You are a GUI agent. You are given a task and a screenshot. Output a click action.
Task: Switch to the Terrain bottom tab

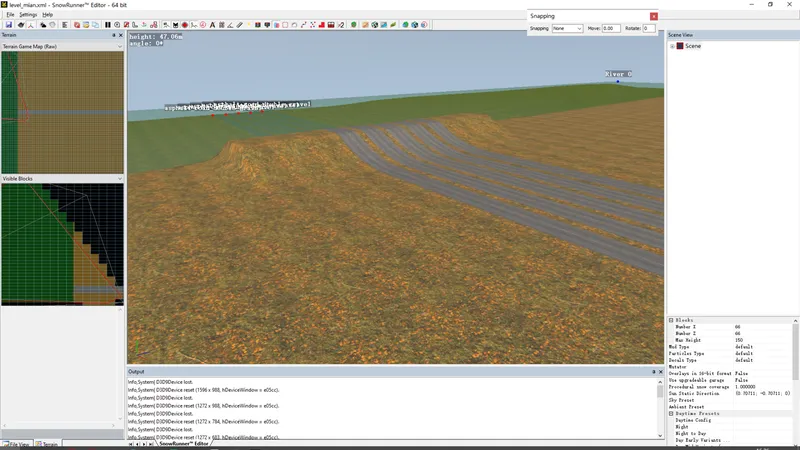[47, 444]
